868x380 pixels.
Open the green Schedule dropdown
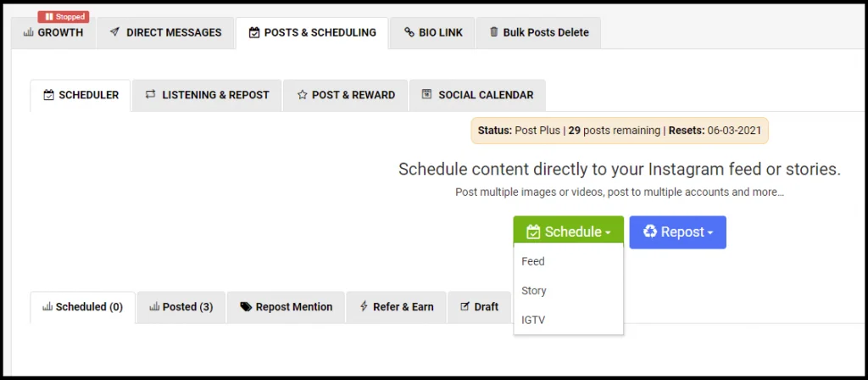click(x=568, y=232)
